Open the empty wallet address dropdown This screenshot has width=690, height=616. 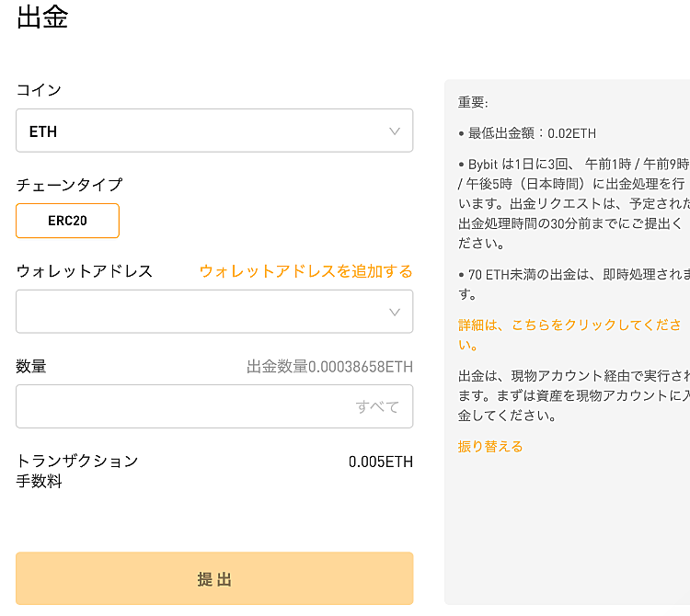[214, 312]
